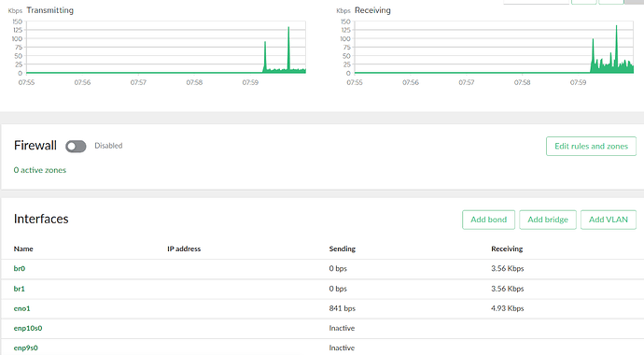This screenshot has height=355, width=644.
Task: Open the br0 interface
Action: click(20, 269)
